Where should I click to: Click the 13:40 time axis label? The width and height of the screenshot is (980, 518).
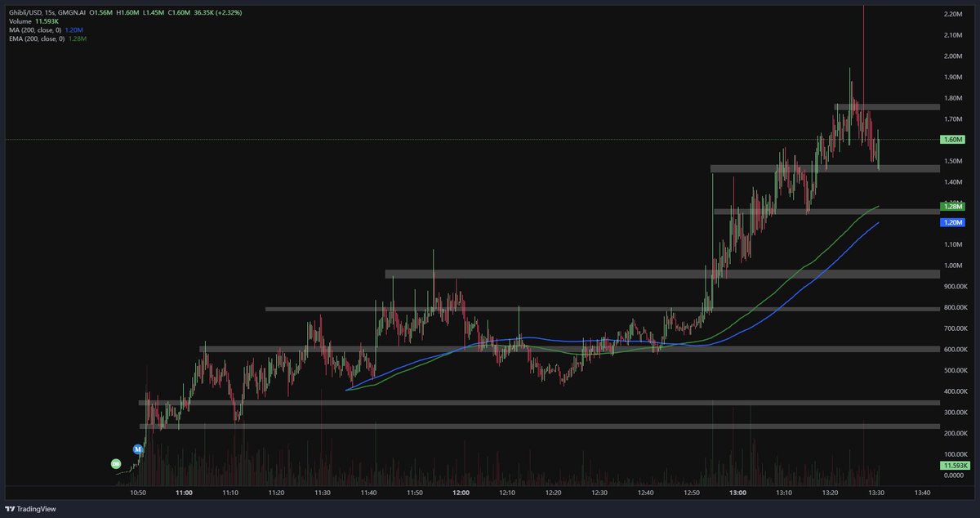coord(923,493)
